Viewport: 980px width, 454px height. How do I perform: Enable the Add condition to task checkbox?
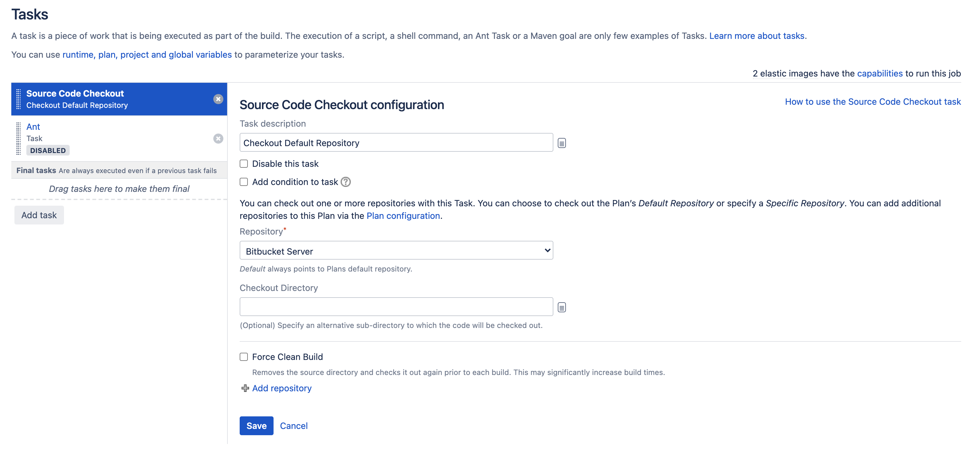[244, 182]
